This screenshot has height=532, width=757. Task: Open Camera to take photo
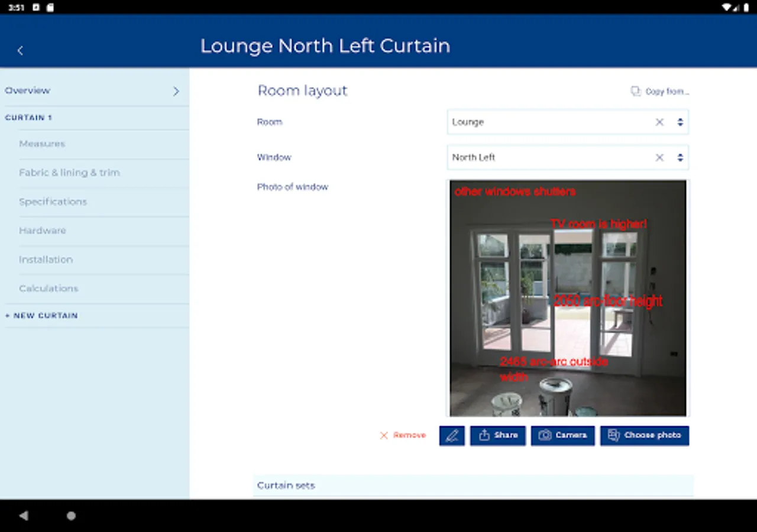pos(562,436)
